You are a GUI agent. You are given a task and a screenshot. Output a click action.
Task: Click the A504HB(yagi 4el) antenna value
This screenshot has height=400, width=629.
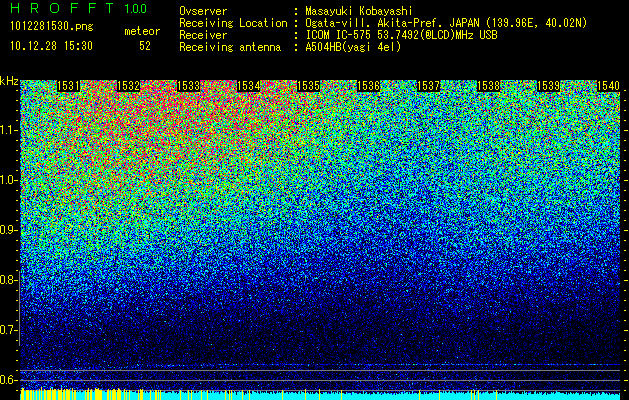(353, 47)
